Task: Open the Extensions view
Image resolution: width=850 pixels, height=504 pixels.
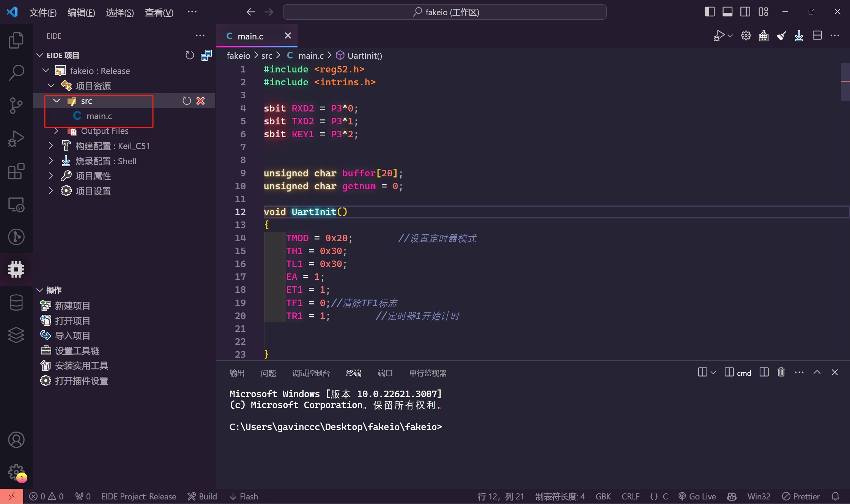Action: [x=16, y=171]
